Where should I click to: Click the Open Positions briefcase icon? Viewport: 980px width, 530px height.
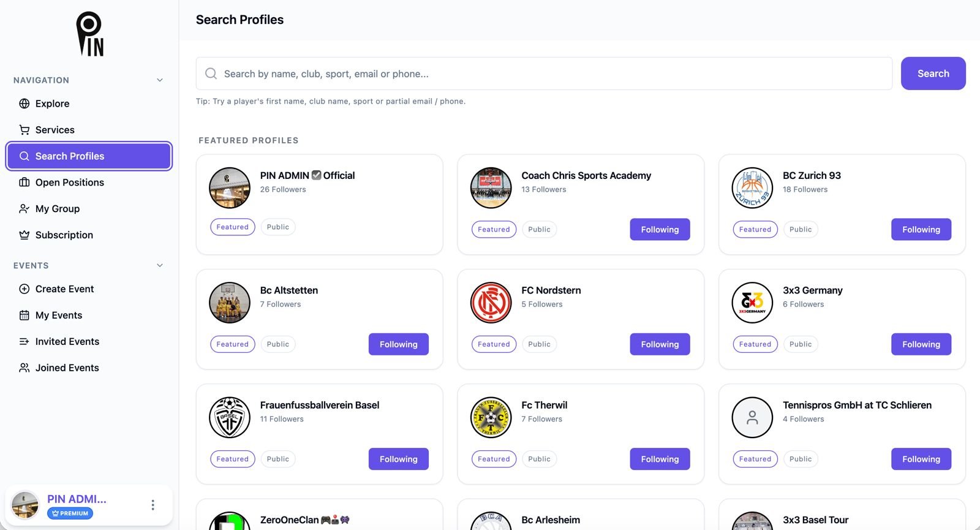pos(24,183)
